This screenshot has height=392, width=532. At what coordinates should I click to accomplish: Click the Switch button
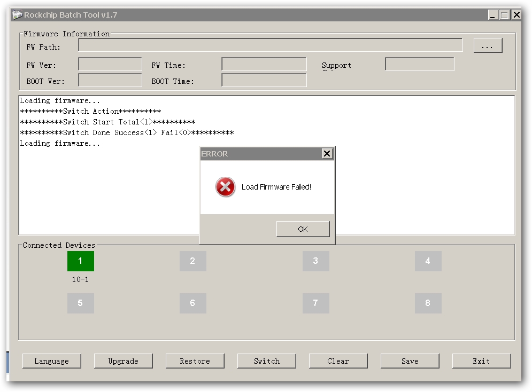[267, 361]
